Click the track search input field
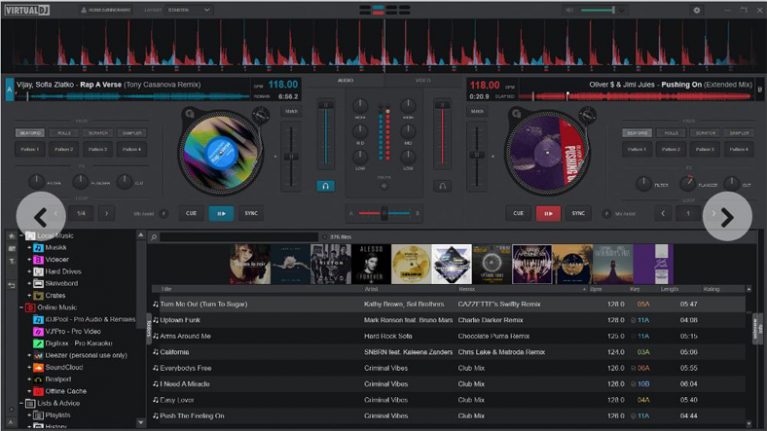The height and width of the screenshot is (431, 767). click(x=239, y=237)
